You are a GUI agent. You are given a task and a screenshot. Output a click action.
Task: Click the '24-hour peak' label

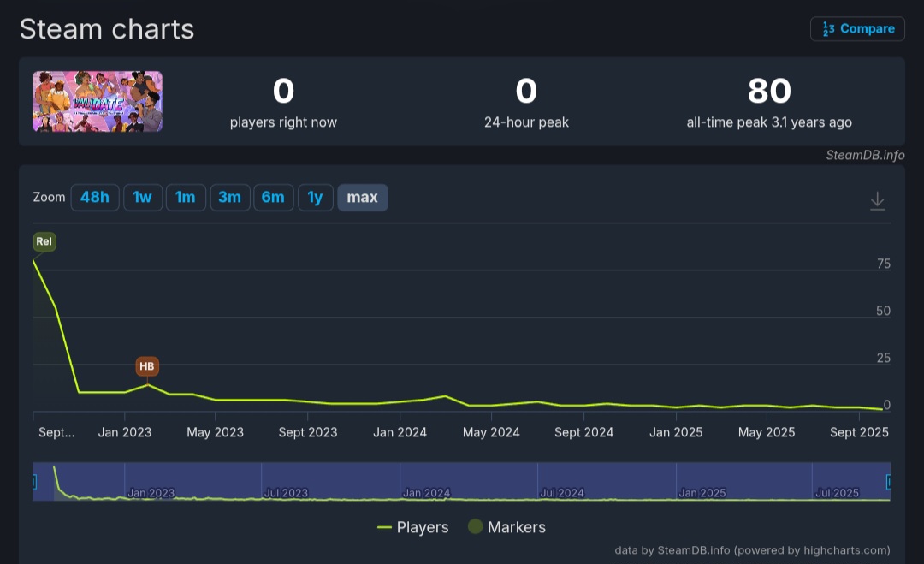(526, 122)
